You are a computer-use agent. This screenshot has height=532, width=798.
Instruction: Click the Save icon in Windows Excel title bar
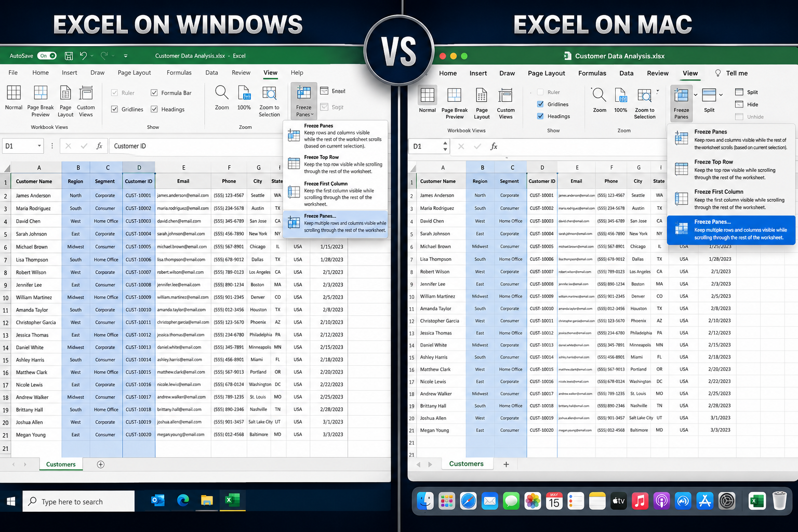69,56
